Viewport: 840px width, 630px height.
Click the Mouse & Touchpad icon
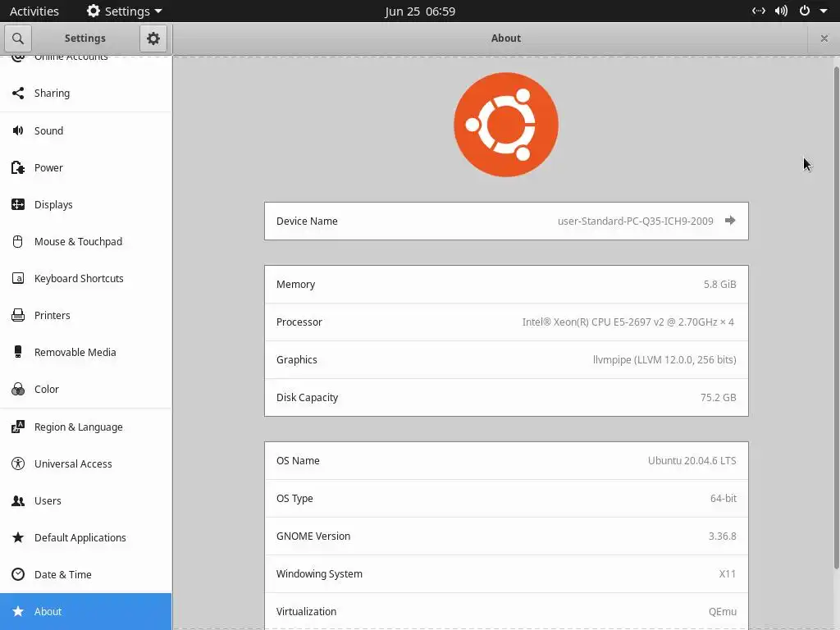pyautogui.click(x=18, y=242)
